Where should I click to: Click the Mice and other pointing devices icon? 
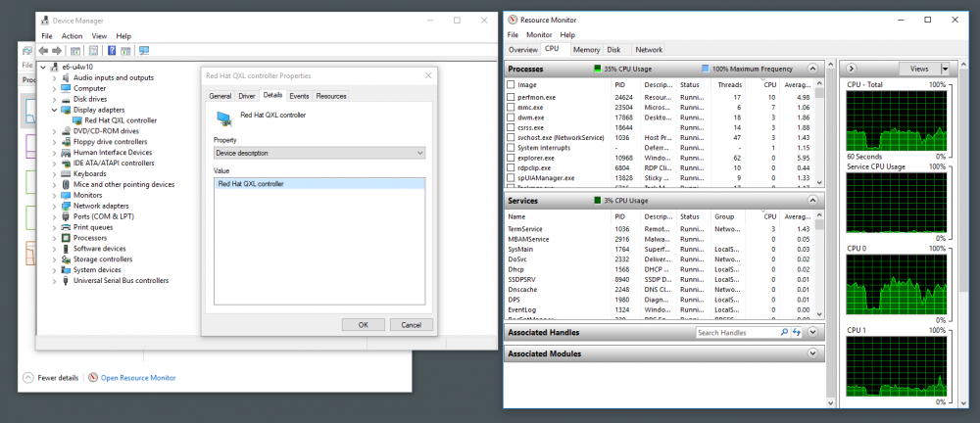(66, 184)
